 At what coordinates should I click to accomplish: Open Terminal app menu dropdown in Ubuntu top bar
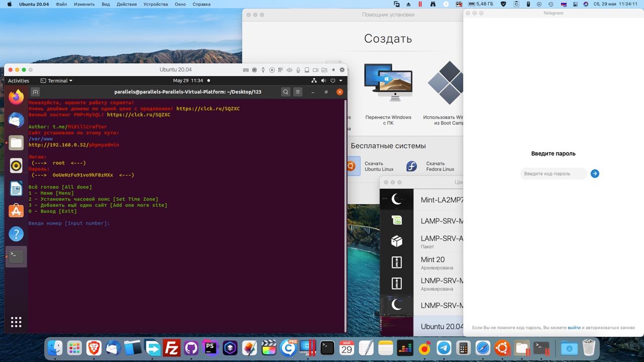coord(56,80)
